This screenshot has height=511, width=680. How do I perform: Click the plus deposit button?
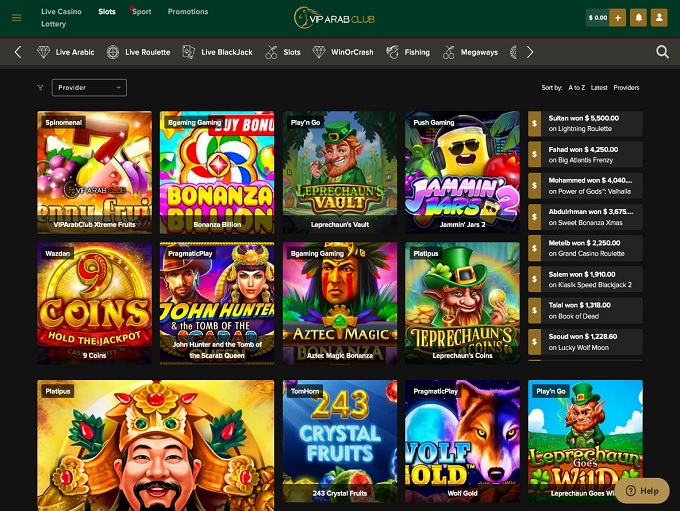point(617,18)
